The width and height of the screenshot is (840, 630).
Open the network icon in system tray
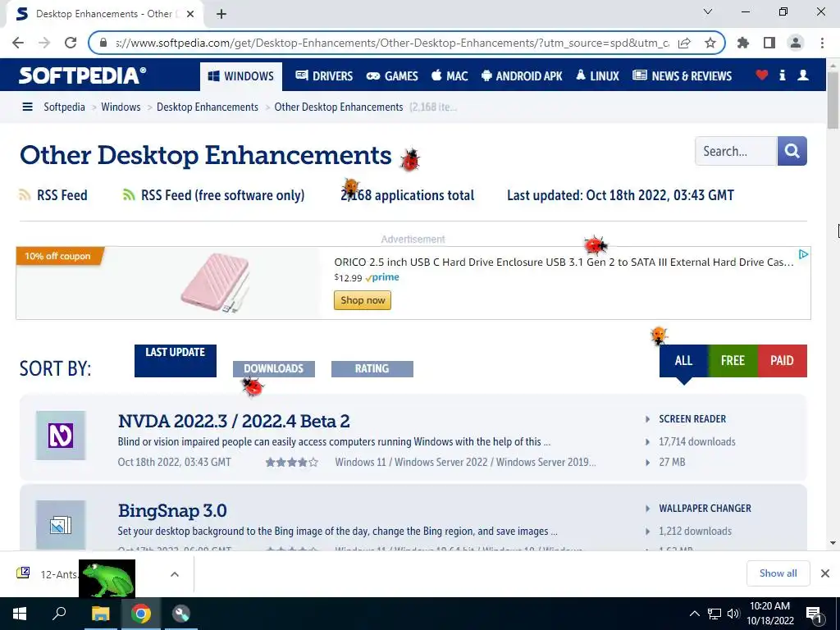click(714, 614)
